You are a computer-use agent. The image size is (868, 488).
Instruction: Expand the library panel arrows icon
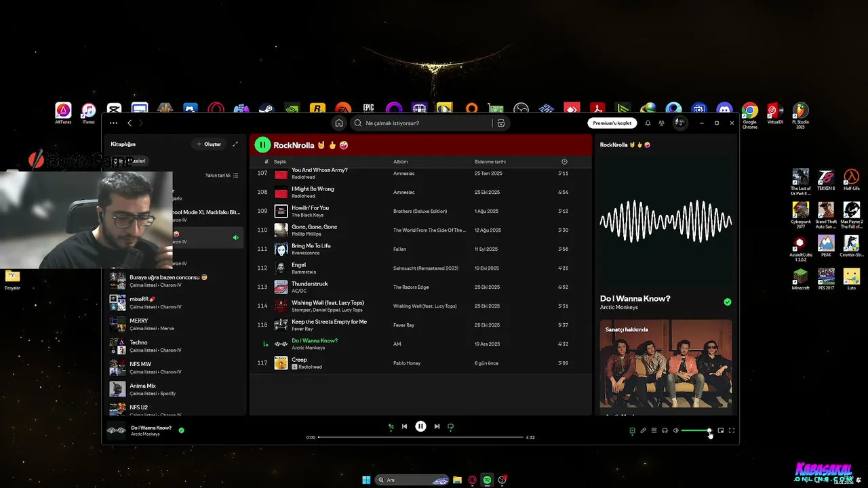[235, 144]
